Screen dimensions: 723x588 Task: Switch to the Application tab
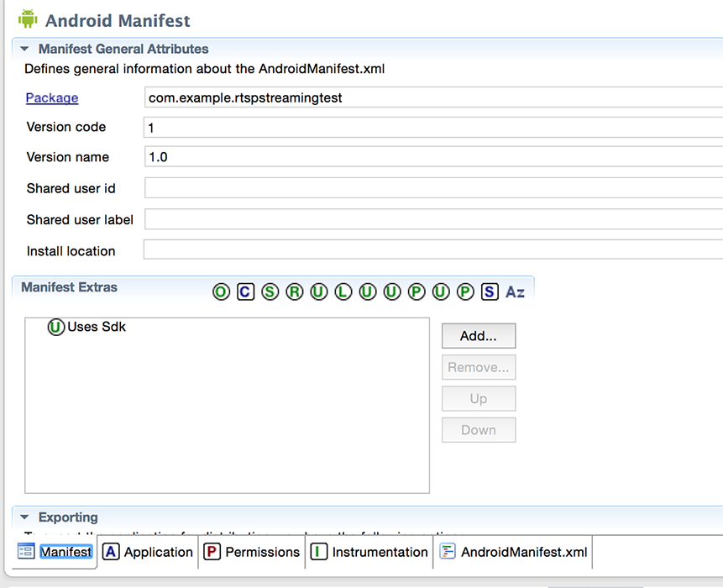148,552
